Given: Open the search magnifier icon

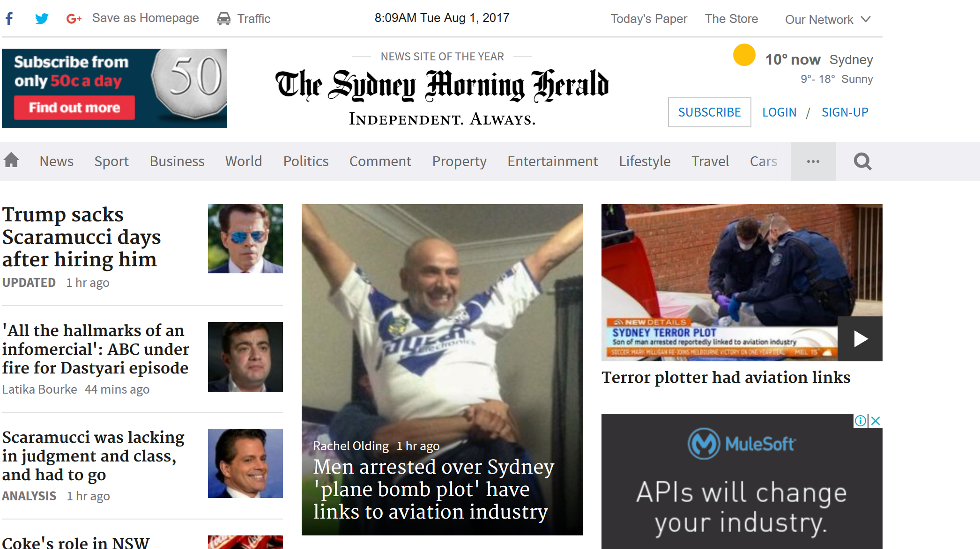Looking at the screenshot, I should click(x=862, y=161).
